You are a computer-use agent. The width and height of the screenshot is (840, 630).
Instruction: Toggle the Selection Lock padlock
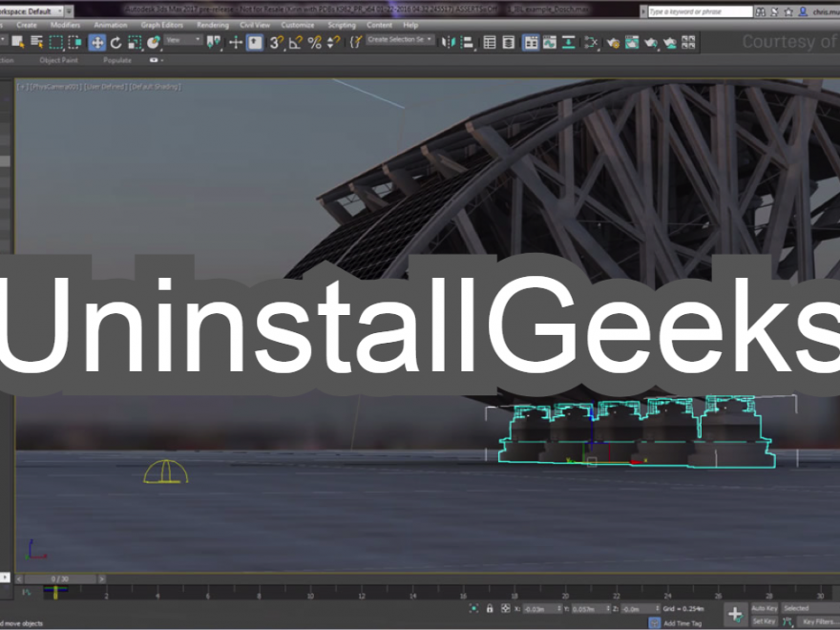click(x=489, y=609)
